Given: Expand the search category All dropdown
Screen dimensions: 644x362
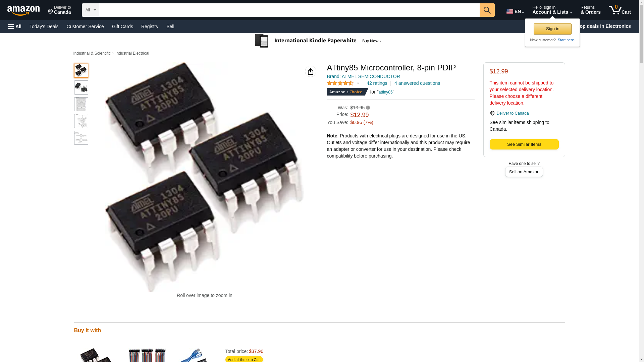Looking at the screenshot, I should coord(91,10).
